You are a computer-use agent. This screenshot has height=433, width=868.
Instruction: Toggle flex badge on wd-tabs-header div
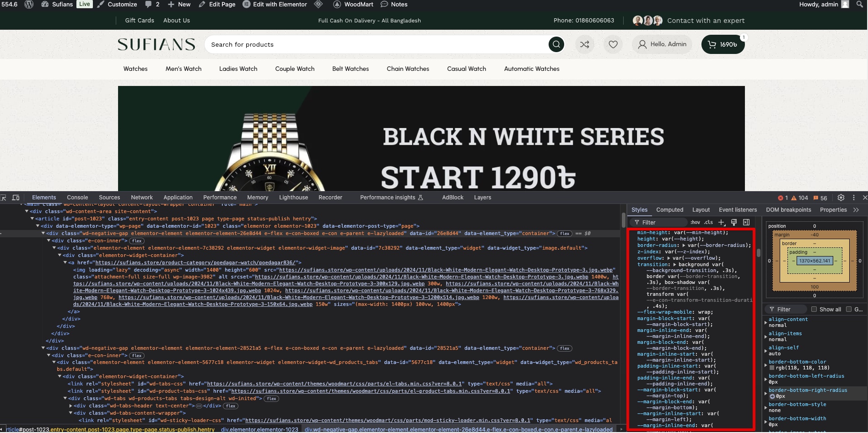(x=230, y=406)
